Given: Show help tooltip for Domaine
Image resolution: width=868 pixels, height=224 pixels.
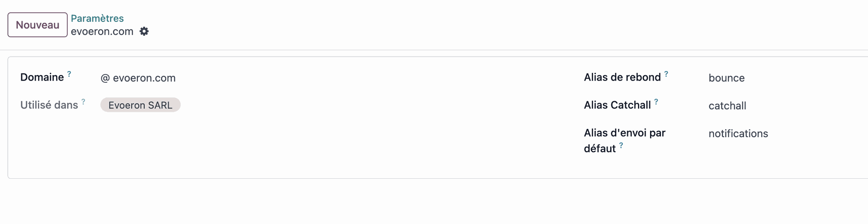Looking at the screenshot, I should pos(69,74).
